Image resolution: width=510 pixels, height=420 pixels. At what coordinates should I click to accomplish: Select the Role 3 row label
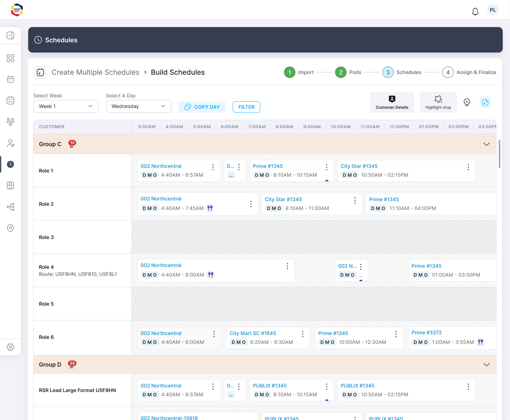(46, 237)
